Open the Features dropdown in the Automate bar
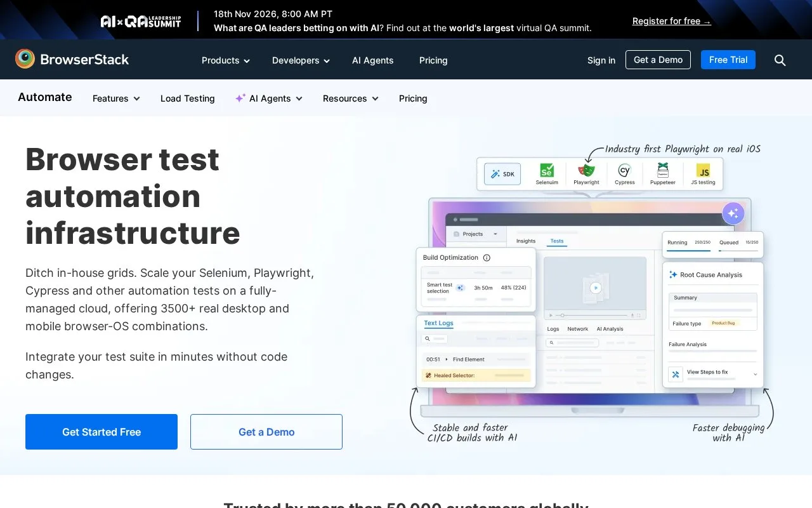 (116, 98)
